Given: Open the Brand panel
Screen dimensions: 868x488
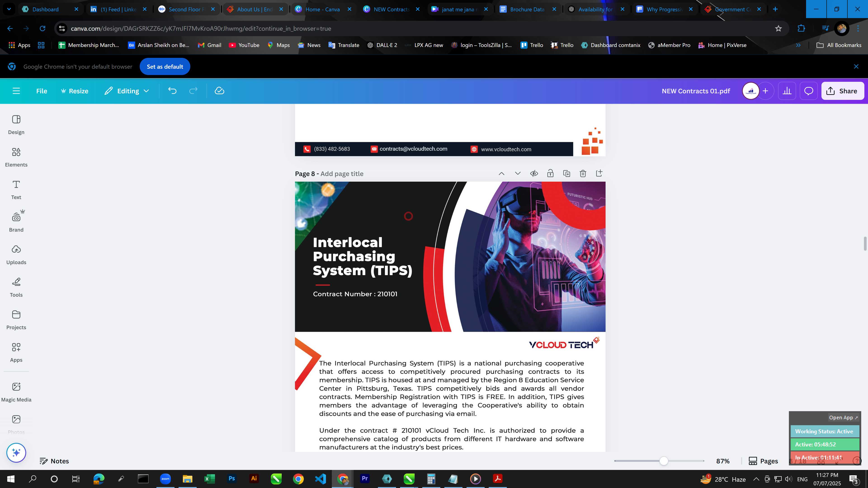Looking at the screenshot, I should tap(16, 222).
